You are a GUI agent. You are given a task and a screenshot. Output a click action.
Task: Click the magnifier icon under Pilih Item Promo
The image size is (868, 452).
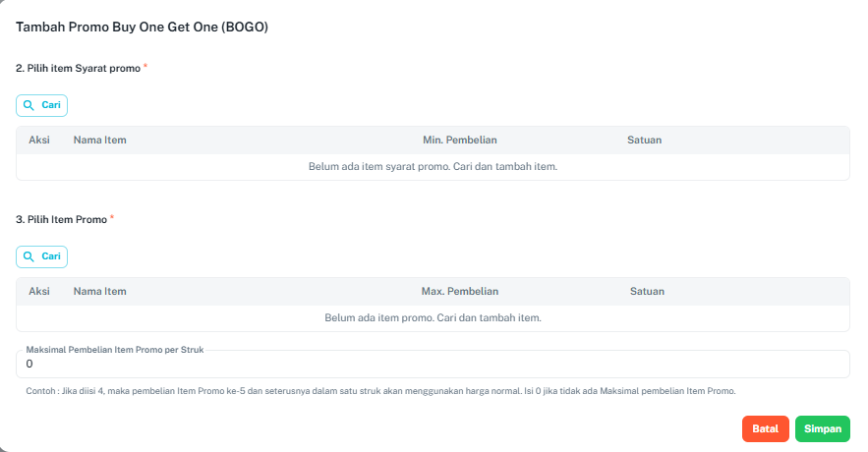pos(29,256)
